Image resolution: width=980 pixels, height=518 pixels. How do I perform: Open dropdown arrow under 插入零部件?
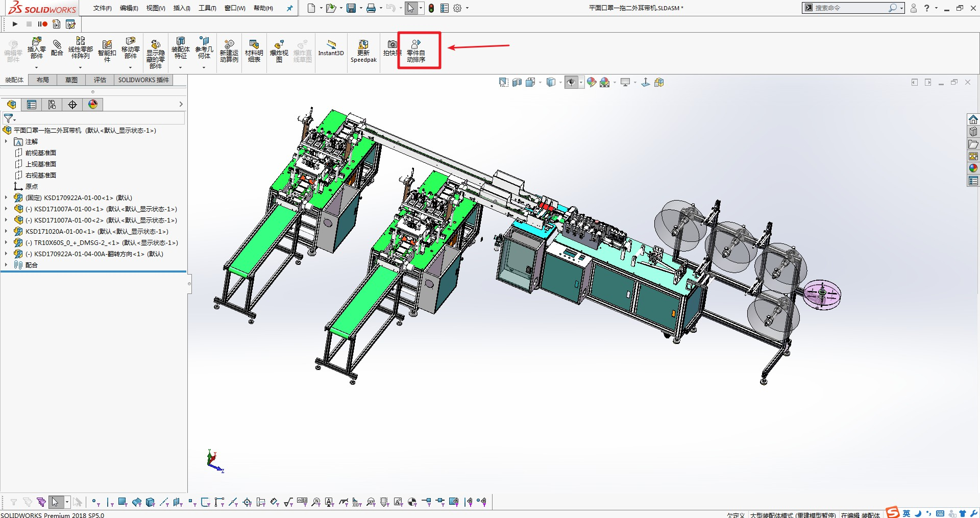[x=36, y=67]
